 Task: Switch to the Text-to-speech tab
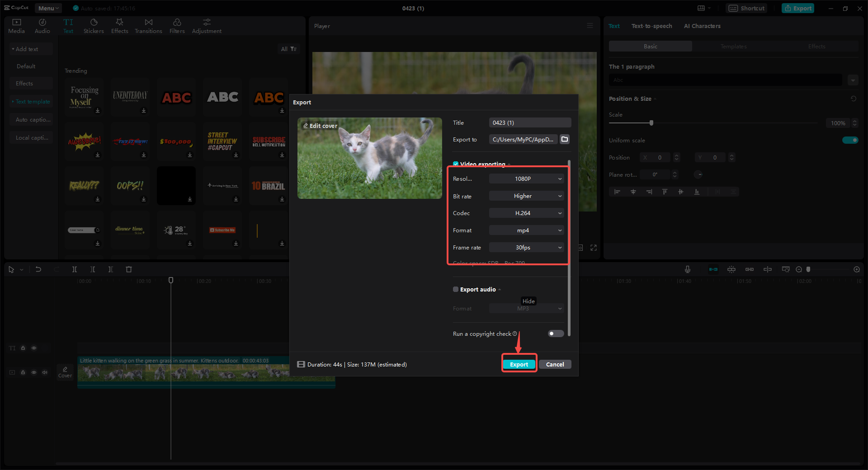click(651, 26)
